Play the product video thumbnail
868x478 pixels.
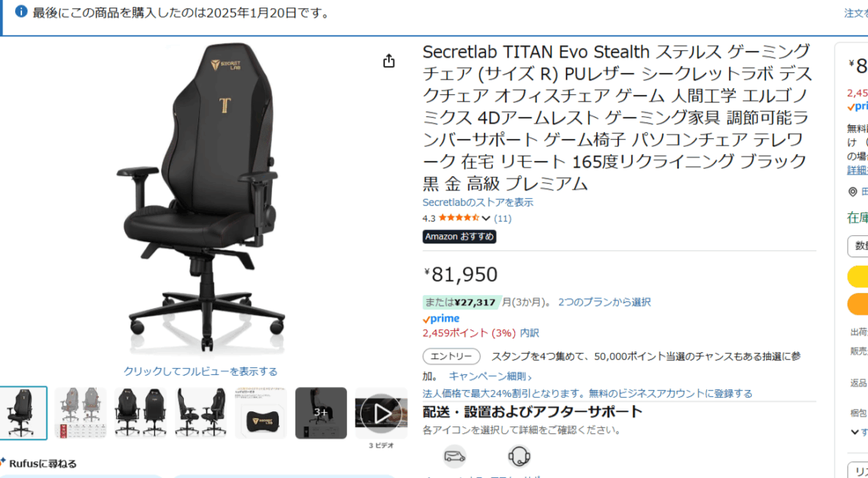(381, 413)
